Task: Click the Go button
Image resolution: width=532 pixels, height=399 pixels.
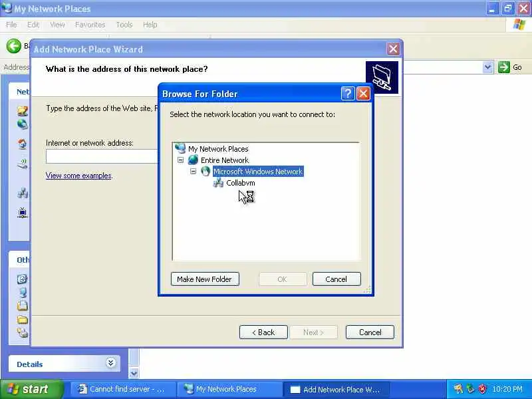Action: 510,67
